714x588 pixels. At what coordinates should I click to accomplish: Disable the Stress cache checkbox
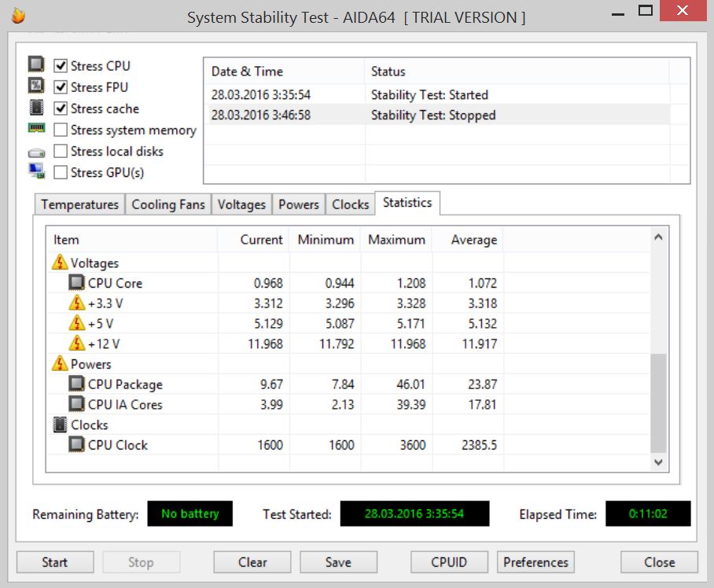click(x=61, y=108)
